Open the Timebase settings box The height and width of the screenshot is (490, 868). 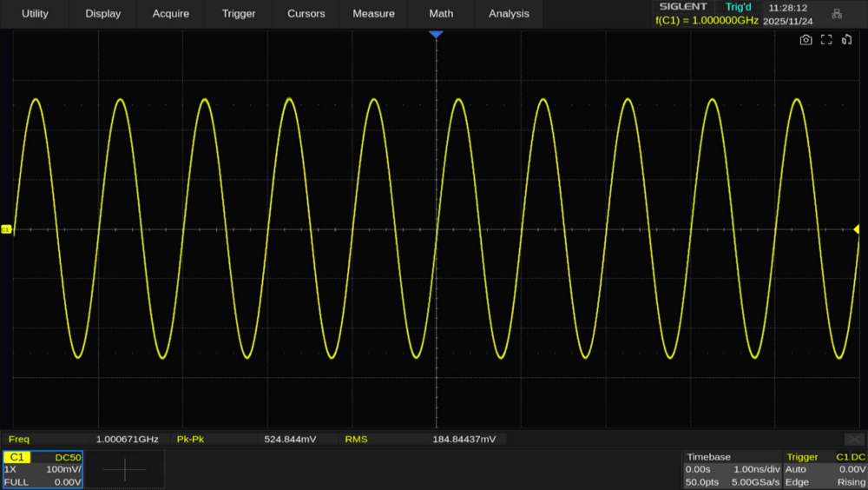tap(731, 469)
